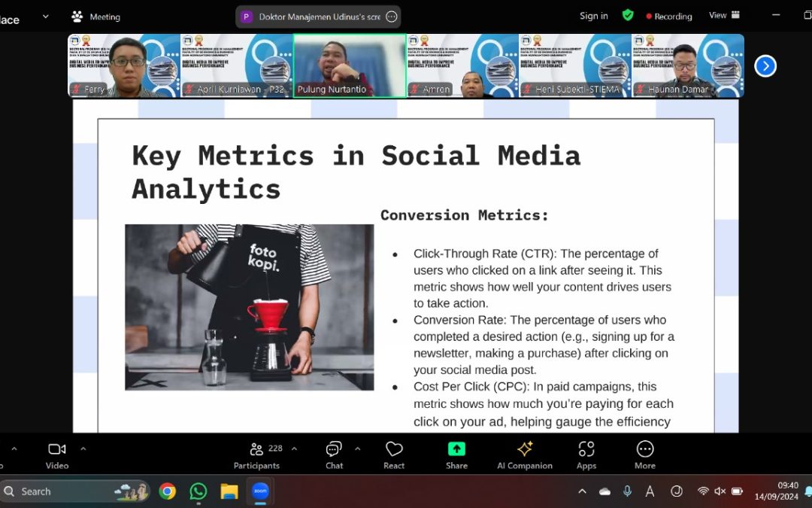Image resolution: width=812 pixels, height=508 pixels.
Task: Expand the Chat options arrow
Action: (357, 449)
